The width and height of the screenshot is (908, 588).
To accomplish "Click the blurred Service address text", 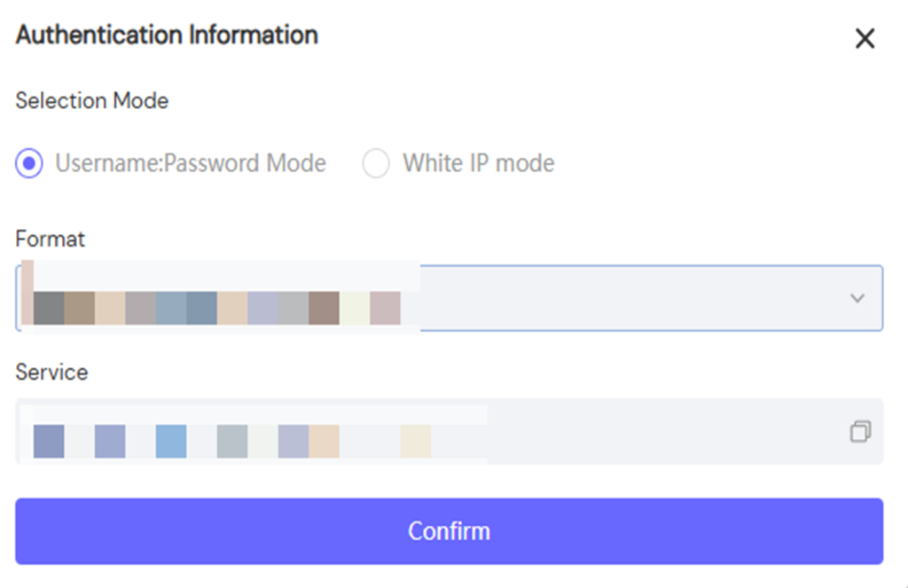I will [232, 441].
